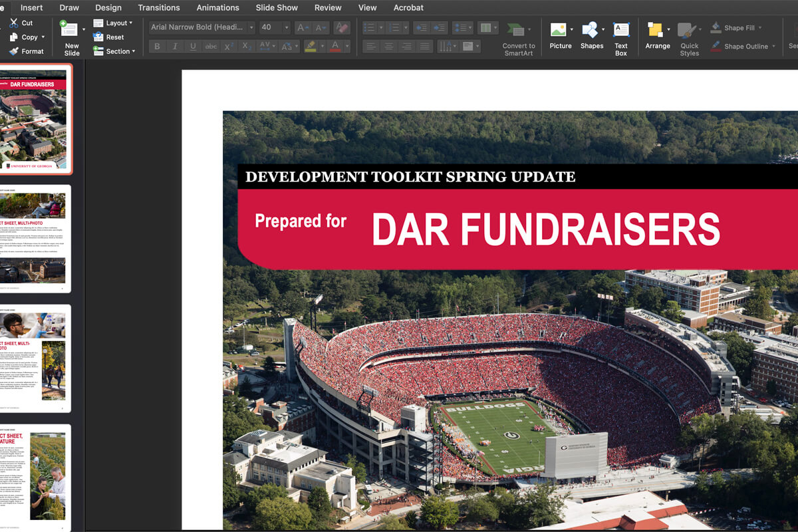
Task: Justify the text
Action: (425, 47)
